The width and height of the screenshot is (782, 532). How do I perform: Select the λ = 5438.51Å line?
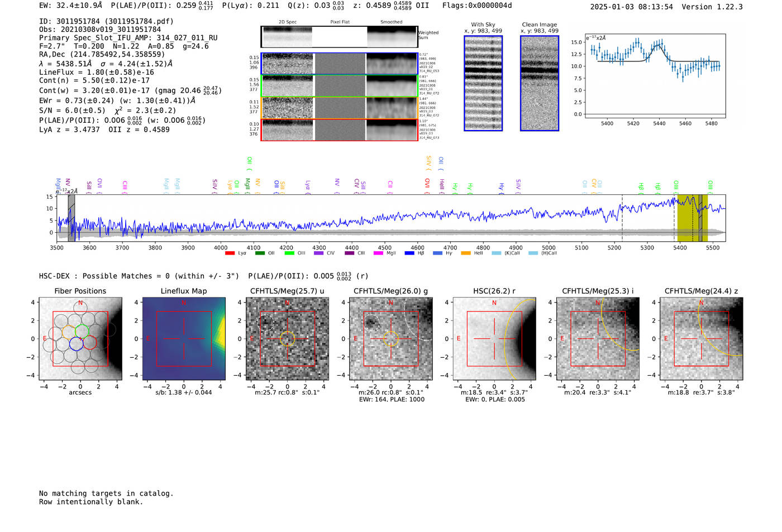[106, 64]
